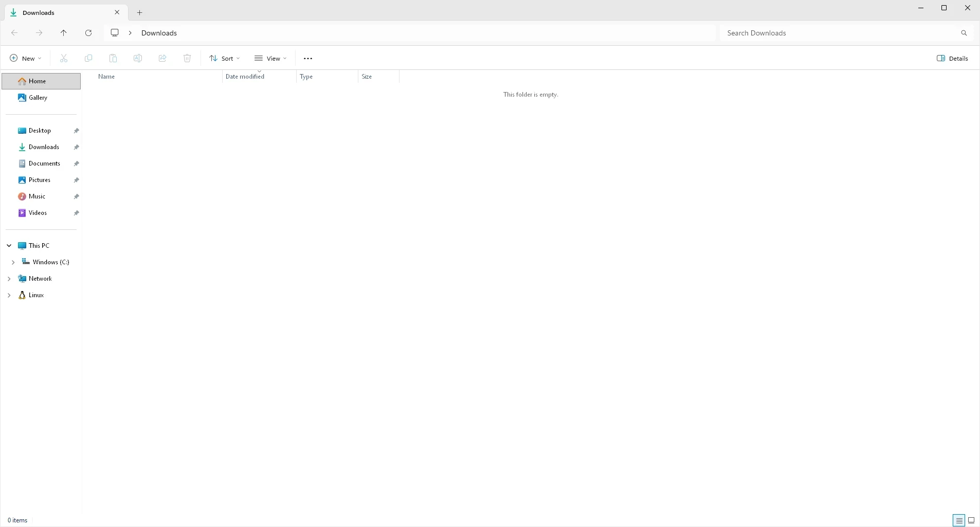Click the Delete trash icon
The width and height of the screenshot is (980, 527).
(x=187, y=59)
